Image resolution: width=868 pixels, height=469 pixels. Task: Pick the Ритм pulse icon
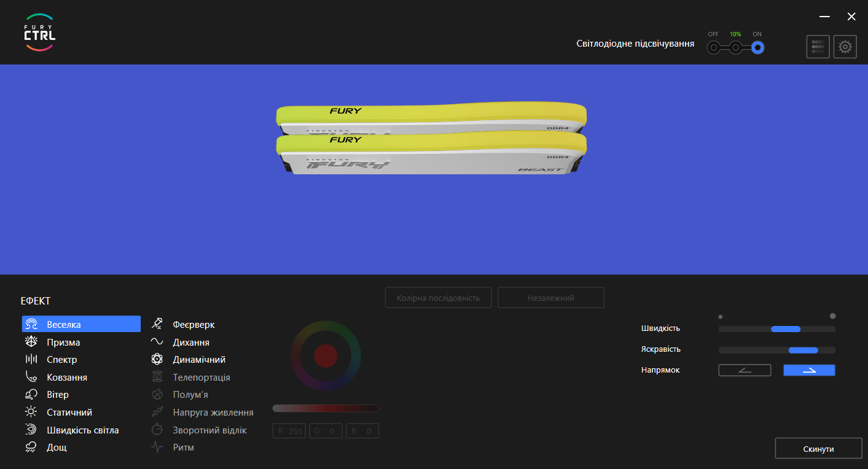tap(157, 447)
